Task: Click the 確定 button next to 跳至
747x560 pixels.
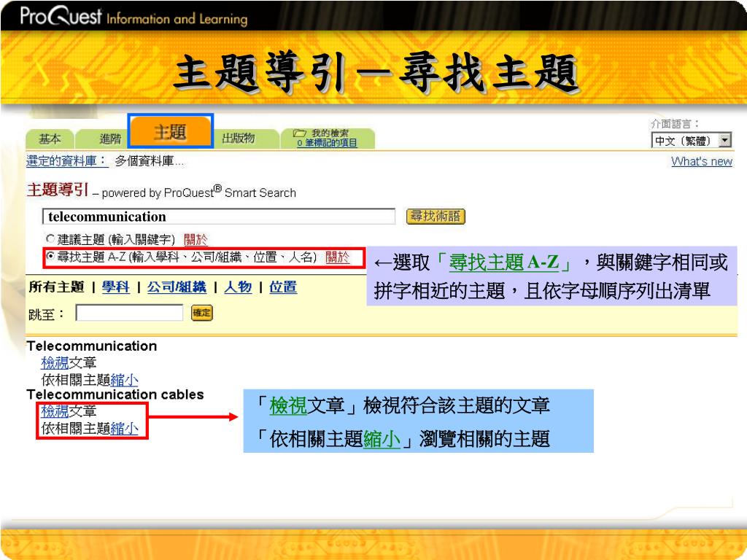Action: coord(201,313)
